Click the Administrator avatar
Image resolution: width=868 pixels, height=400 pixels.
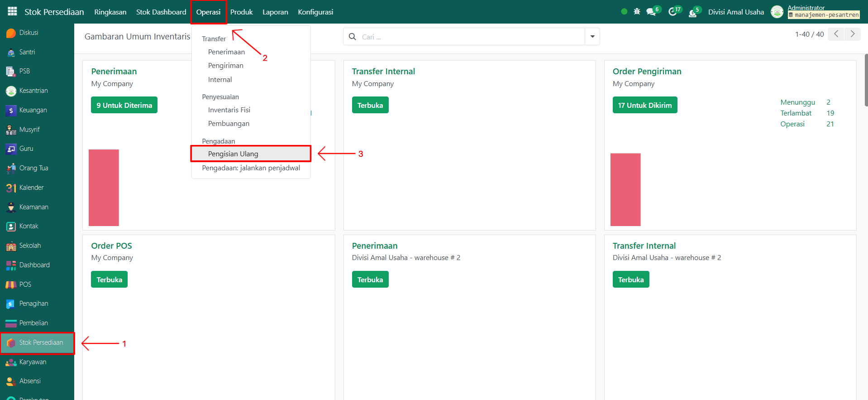tap(777, 12)
